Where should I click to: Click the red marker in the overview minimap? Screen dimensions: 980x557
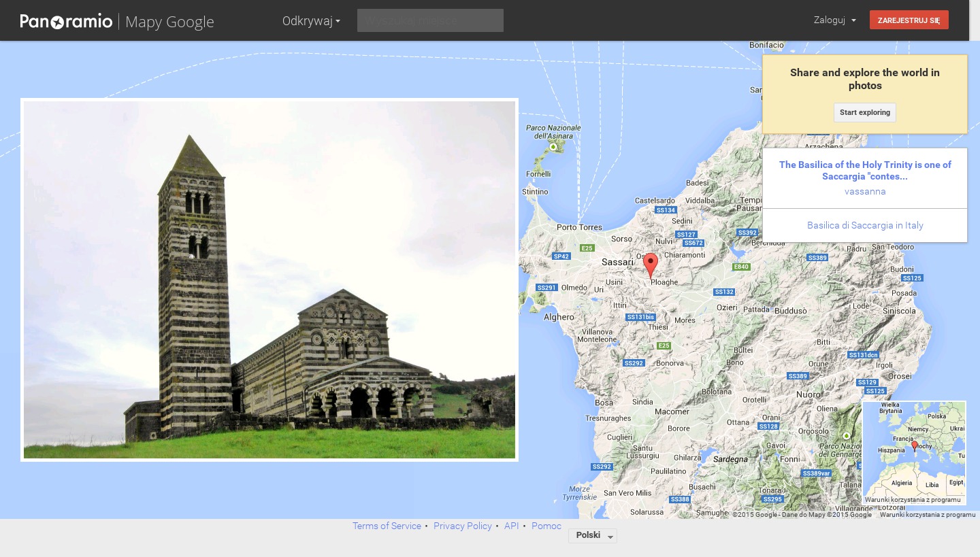click(x=915, y=445)
